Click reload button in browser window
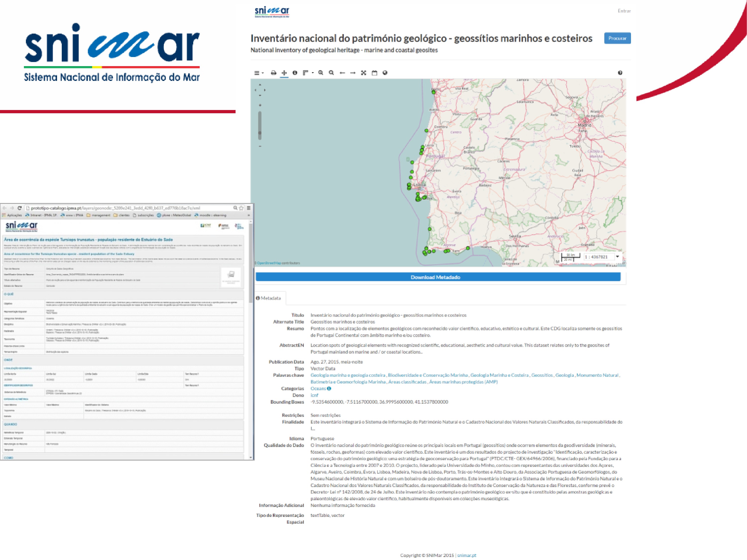 [20, 208]
